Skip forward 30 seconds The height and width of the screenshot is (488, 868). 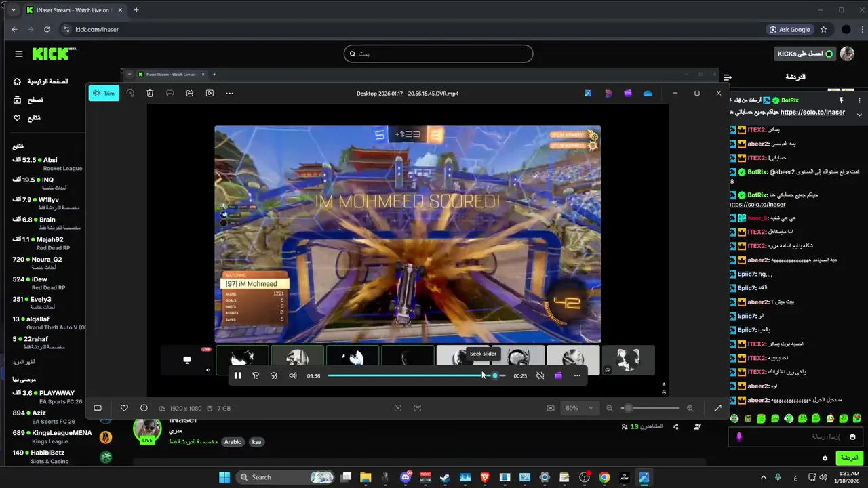(x=274, y=375)
